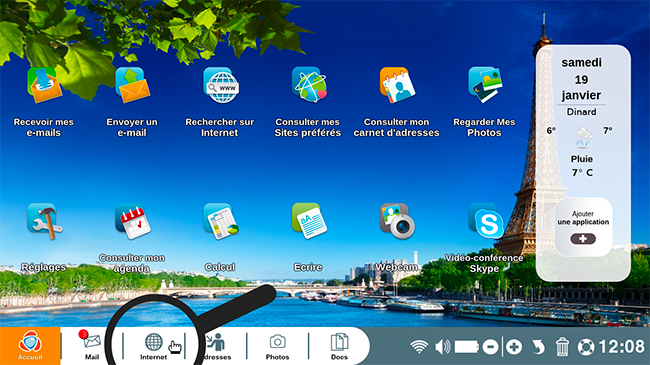650x365 pixels.
Task: Open the Recevoir mes e-mails icon
Action: coord(44,85)
